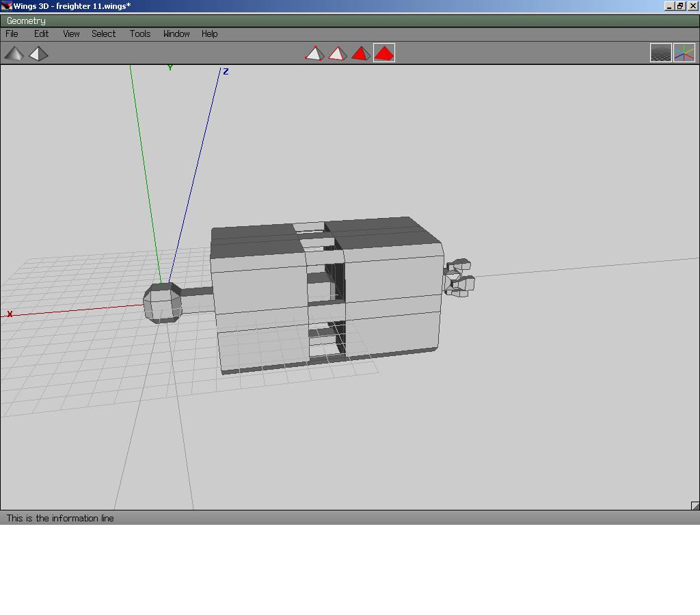
Task: Expand the View menu
Action: [x=71, y=33]
